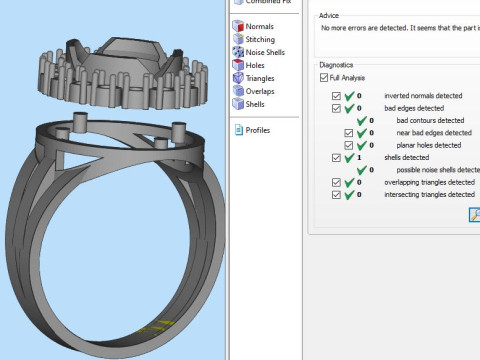
Task: Select the Triangles repair icon
Action: pyautogui.click(x=238, y=78)
